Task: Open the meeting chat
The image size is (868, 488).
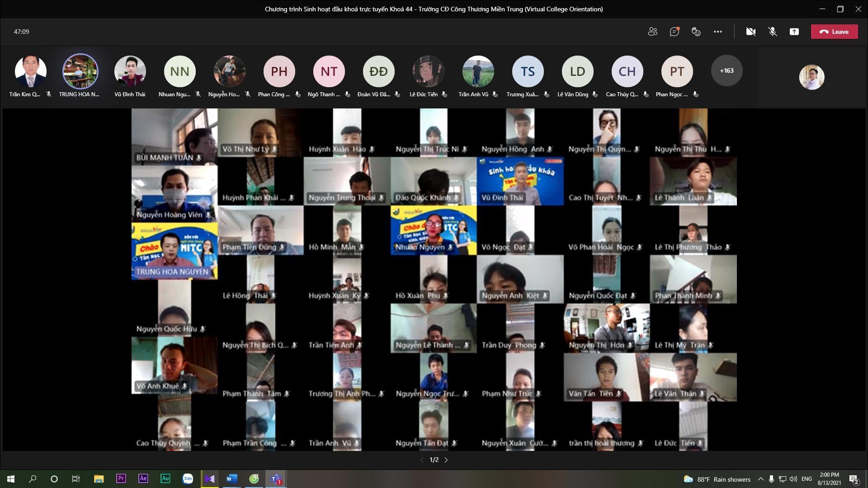Action: pos(674,32)
